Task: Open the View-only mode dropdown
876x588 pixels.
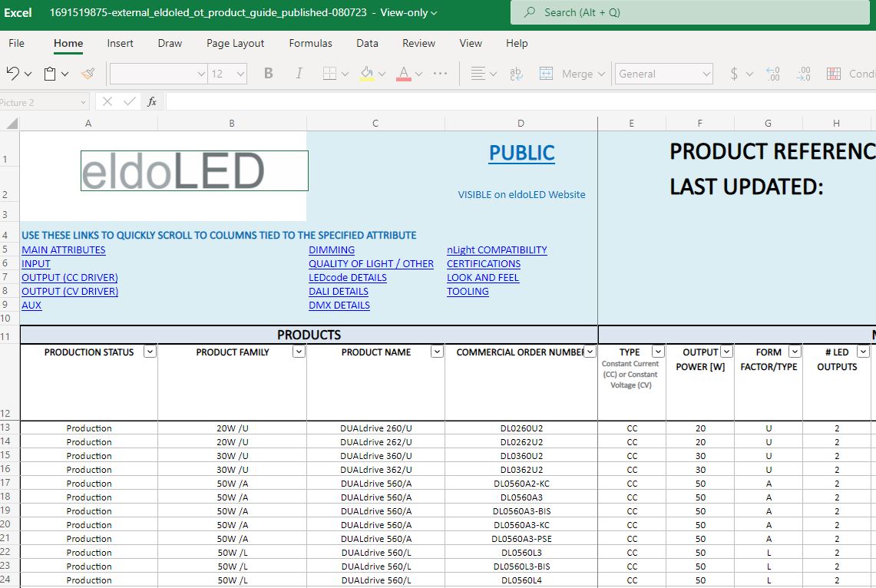Action: [x=408, y=12]
